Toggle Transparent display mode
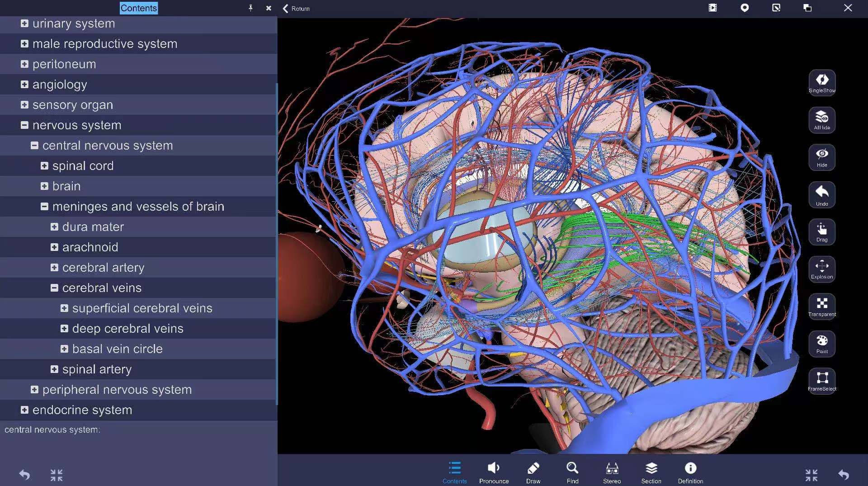The height and width of the screenshot is (486, 868). (x=821, y=306)
